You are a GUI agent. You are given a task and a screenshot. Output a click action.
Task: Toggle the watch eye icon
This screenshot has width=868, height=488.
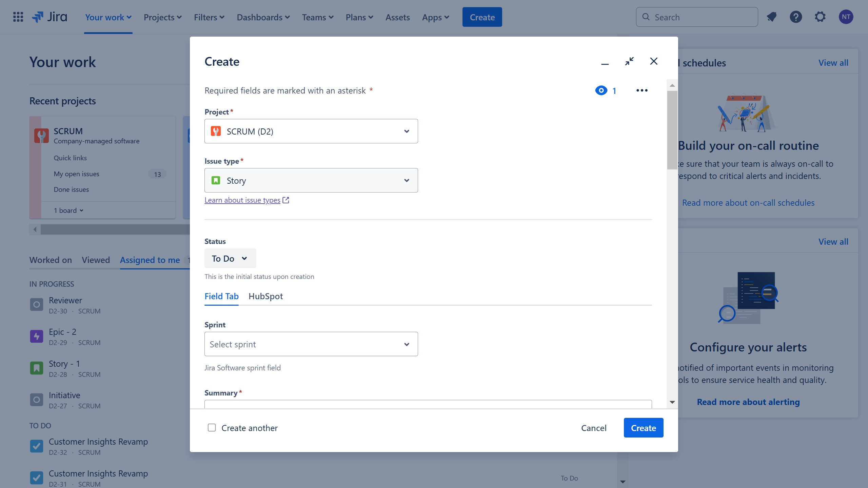pyautogui.click(x=601, y=90)
